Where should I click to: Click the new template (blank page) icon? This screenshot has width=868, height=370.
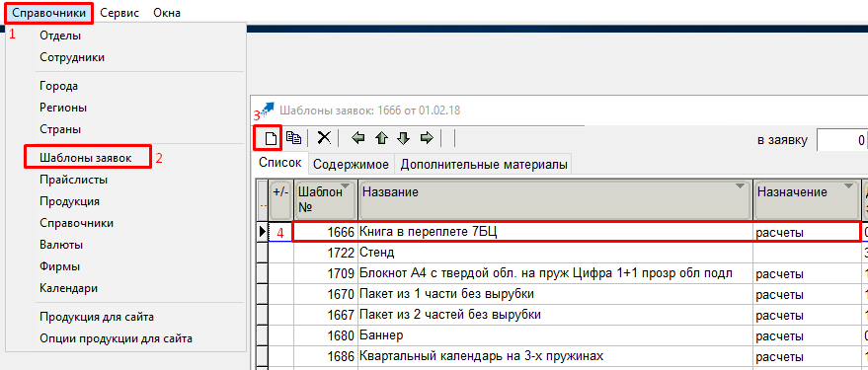(x=271, y=138)
